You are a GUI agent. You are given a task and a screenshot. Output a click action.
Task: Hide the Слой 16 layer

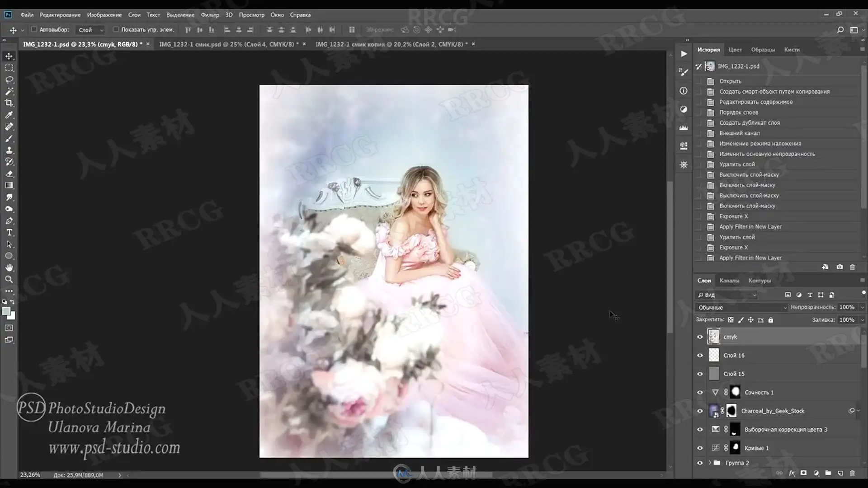tap(700, 355)
